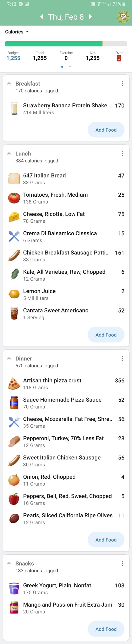
Task: Collapse the Dinner section chevron
Action: [9, 358]
